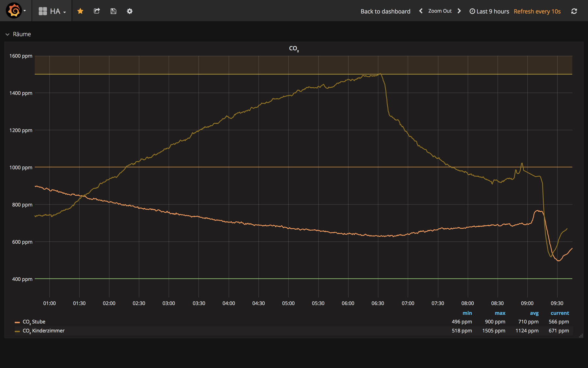Star the HA dashboard as favorite
Viewport: 588px width, 368px height.
(x=80, y=11)
